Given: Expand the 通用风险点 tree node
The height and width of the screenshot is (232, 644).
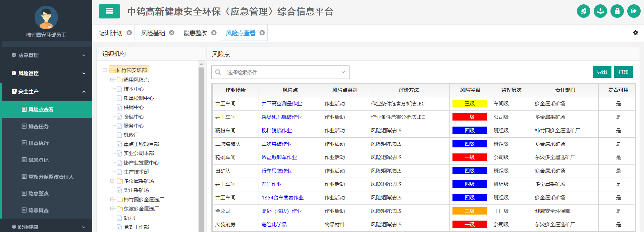Looking at the screenshot, I should (112, 80).
